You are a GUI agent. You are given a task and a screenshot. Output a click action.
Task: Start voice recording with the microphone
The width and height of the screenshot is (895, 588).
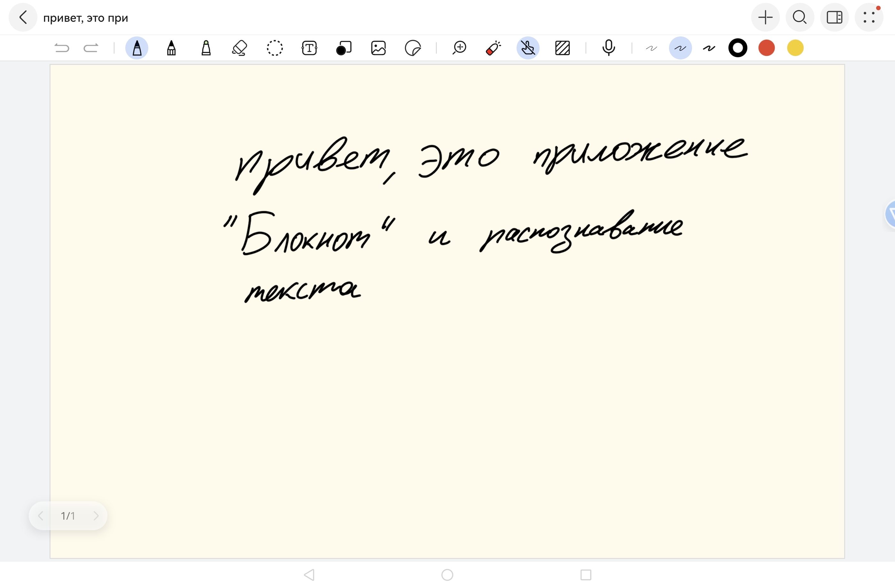[609, 48]
